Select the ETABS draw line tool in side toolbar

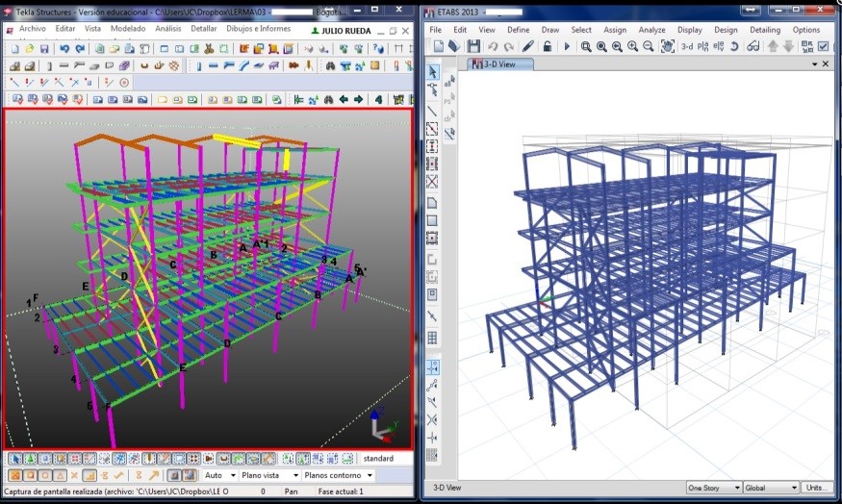432,112
